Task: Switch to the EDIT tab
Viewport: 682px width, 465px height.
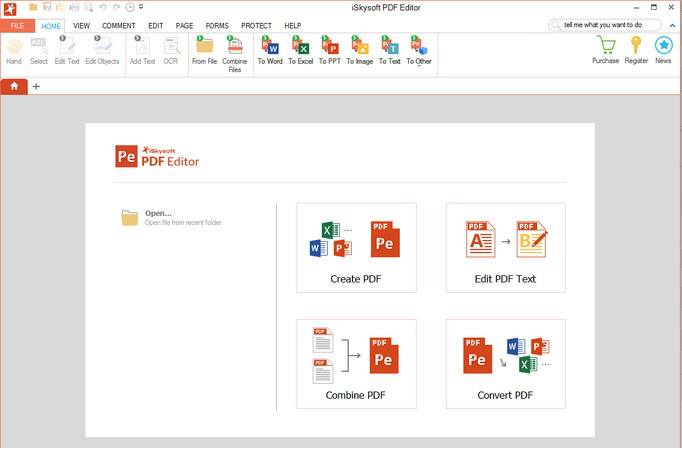Action: 155,26
